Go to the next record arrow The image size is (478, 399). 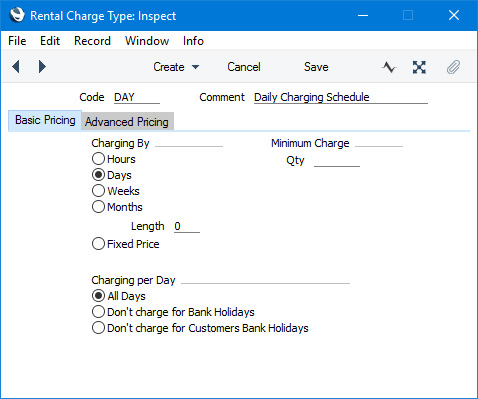point(42,67)
